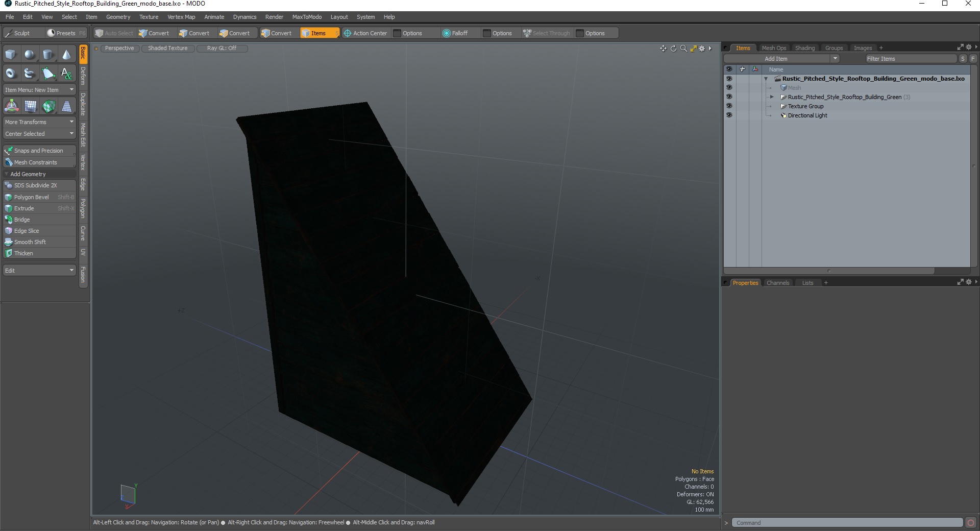This screenshot has width=980, height=531.
Task: Select the Cone primitive tool
Action: [66, 54]
